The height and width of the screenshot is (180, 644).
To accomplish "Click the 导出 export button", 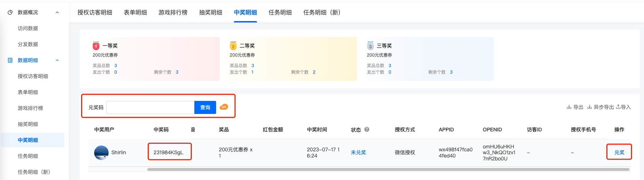I will 575,107.
